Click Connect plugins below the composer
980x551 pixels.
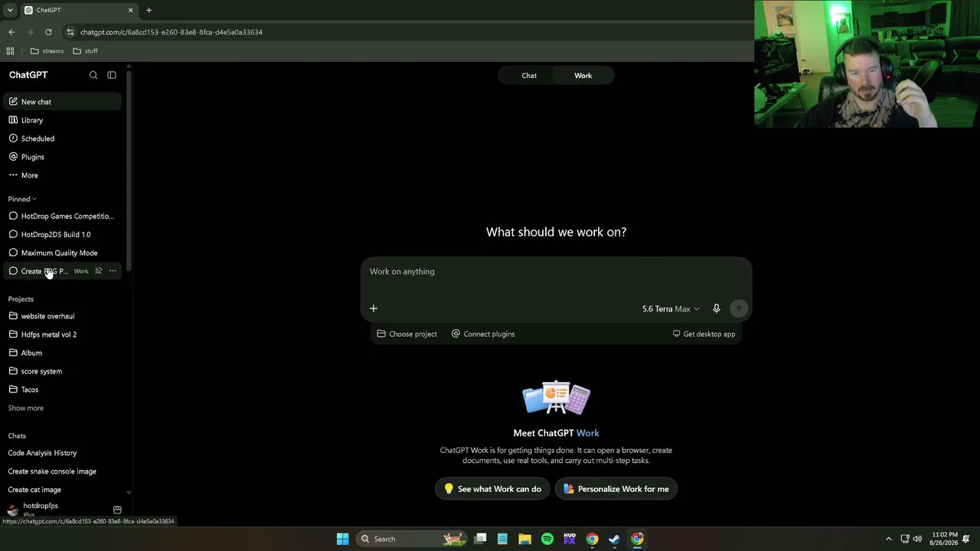click(483, 334)
